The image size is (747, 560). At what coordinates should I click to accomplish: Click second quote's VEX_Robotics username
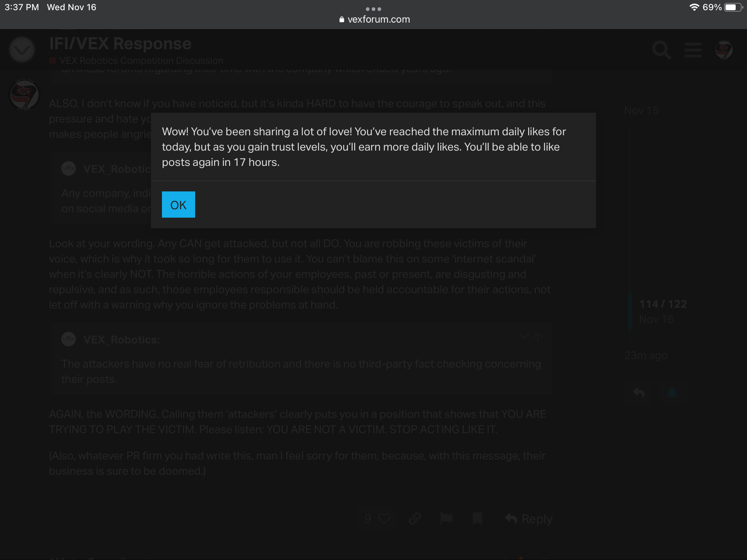coord(121,339)
